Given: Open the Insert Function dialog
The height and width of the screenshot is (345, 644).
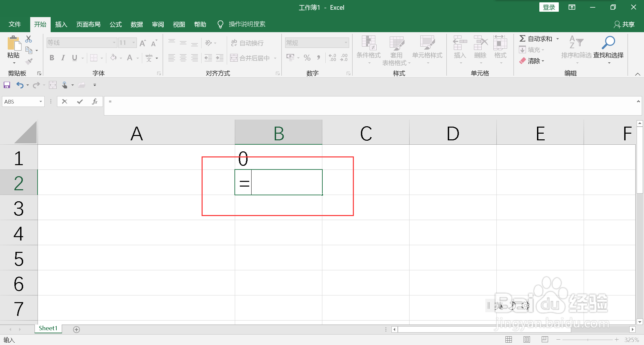Looking at the screenshot, I should tap(95, 101).
